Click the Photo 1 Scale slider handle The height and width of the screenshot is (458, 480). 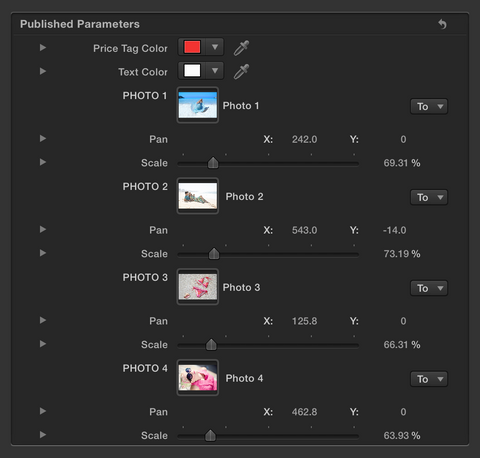click(x=213, y=163)
